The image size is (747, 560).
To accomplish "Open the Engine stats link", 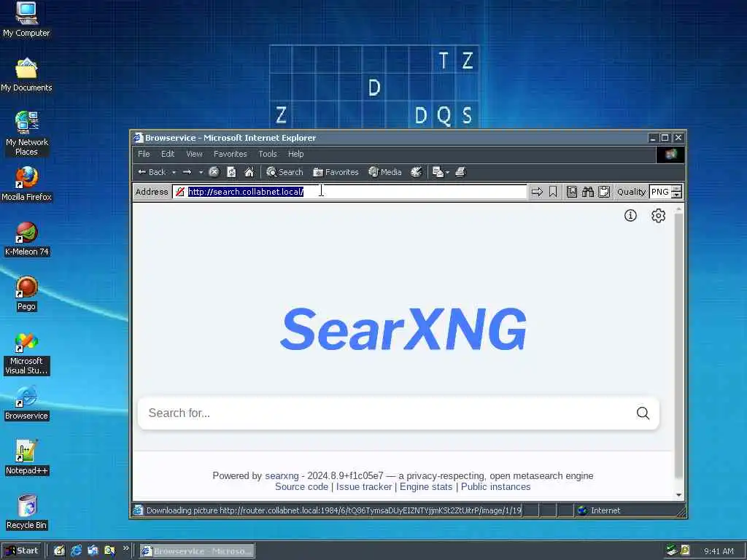I will click(x=426, y=486).
